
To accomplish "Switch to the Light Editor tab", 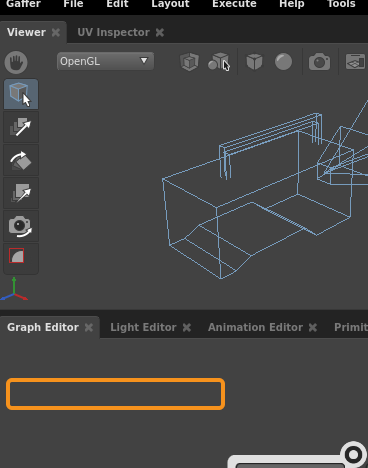I will [x=143, y=327].
